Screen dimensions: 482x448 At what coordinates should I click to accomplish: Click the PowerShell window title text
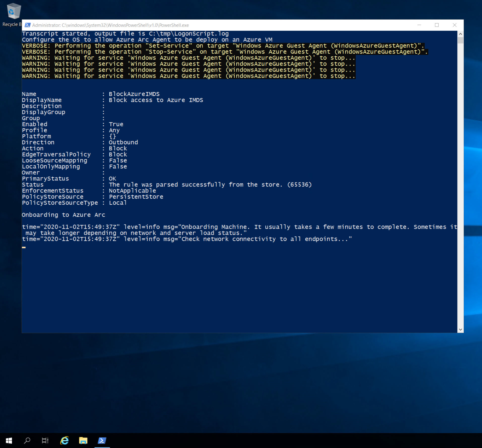pos(110,25)
